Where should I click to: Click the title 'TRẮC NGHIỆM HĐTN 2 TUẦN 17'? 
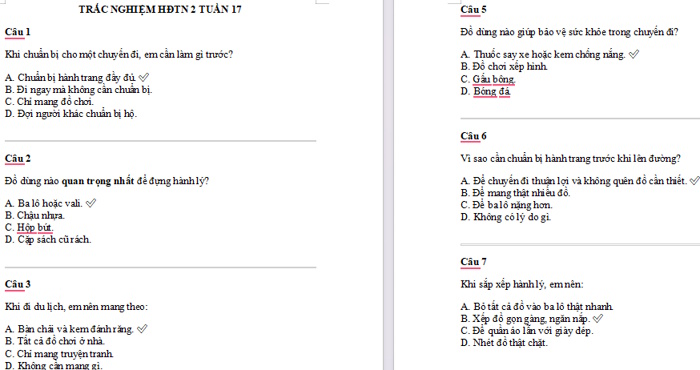(160, 9)
